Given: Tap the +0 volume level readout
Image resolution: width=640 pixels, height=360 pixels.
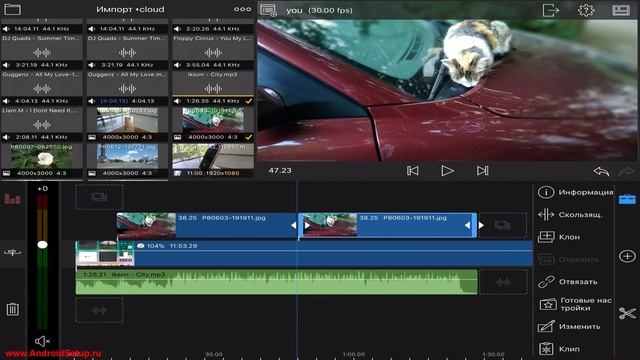Looking at the screenshot, I should (x=42, y=189).
